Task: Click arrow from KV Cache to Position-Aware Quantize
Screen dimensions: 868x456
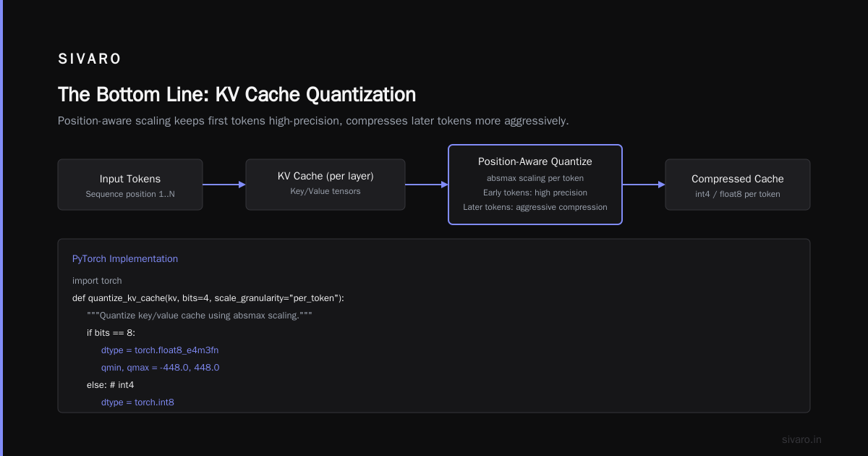Action: tap(427, 185)
